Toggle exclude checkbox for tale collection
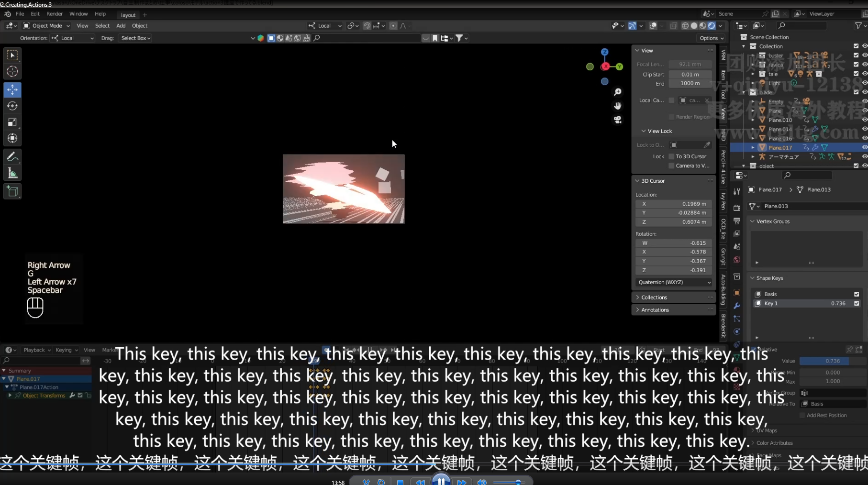This screenshot has height=485, width=868. (856, 74)
